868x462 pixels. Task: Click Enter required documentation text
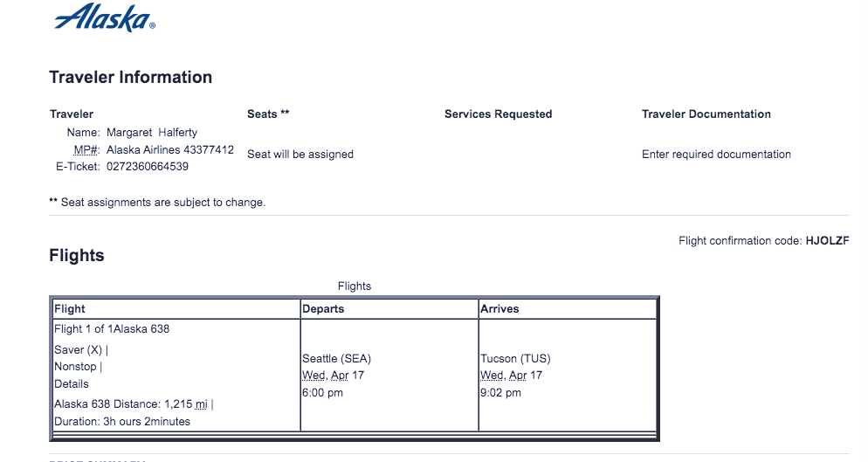click(x=716, y=155)
